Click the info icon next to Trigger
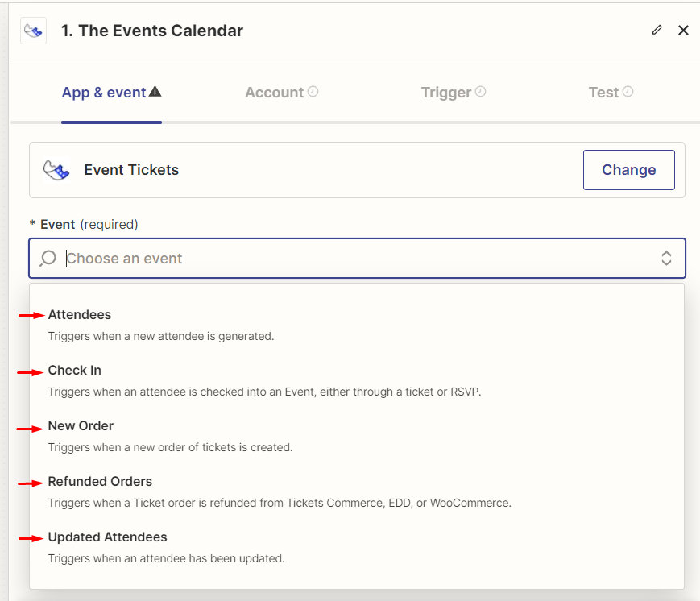The image size is (700, 601). point(481,92)
